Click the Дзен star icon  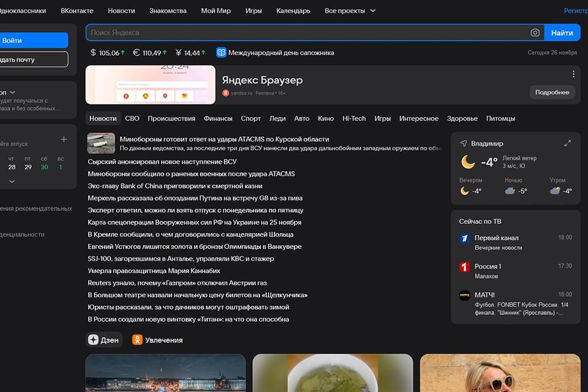pyautogui.click(x=93, y=340)
